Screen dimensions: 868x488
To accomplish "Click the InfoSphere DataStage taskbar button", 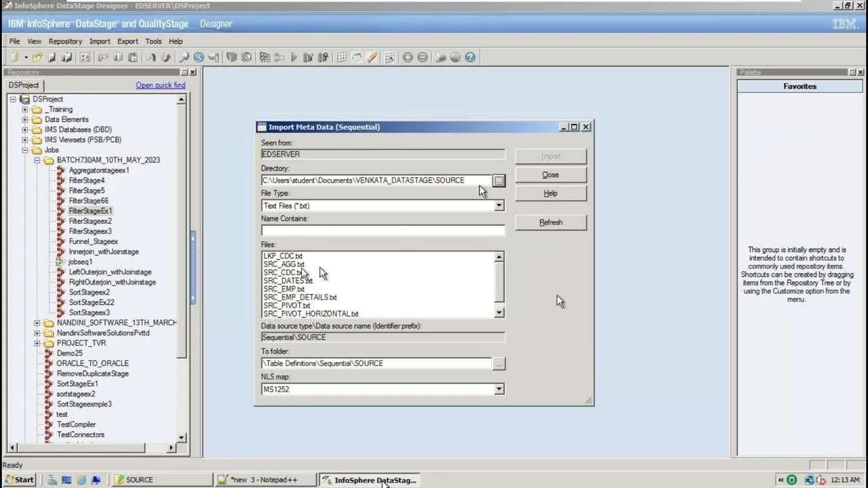I will click(369, 479).
